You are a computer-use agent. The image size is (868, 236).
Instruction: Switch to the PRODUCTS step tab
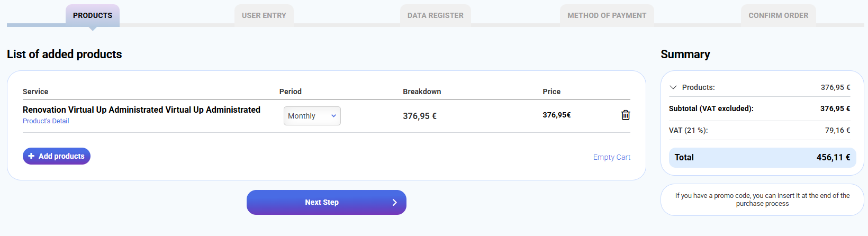click(x=93, y=15)
